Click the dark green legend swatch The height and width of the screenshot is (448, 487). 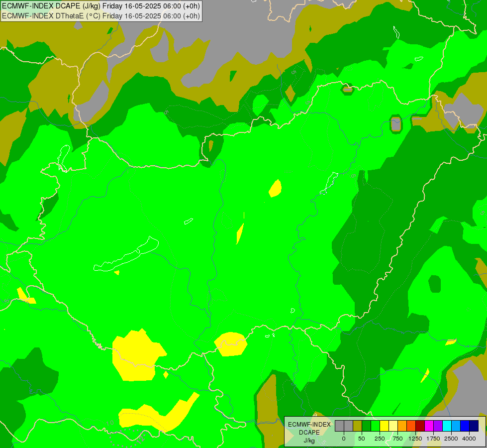click(367, 426)
